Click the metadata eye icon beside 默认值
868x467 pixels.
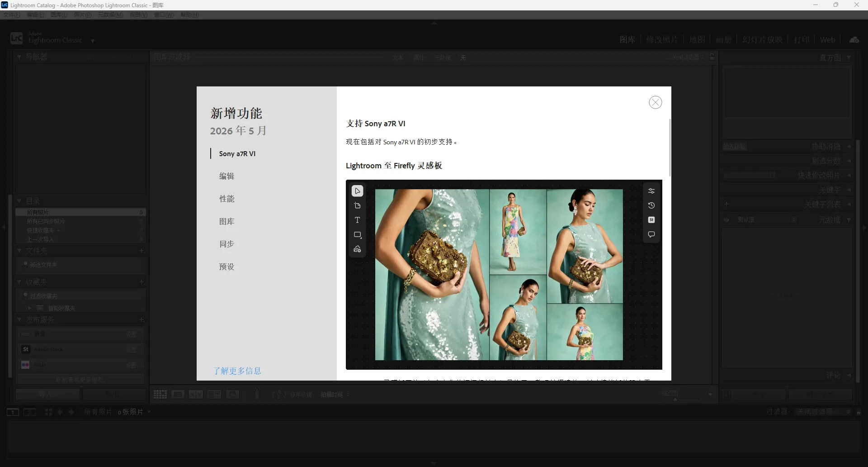tap(726, 219)
